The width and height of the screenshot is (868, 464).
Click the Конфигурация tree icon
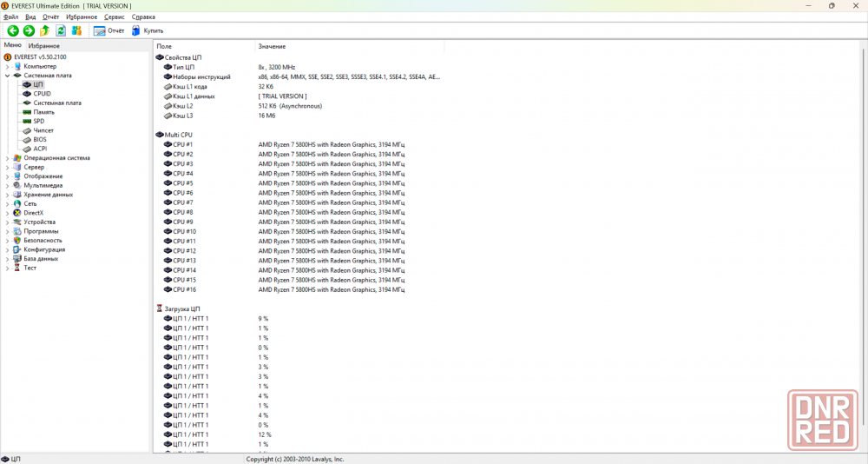(17, 249)
